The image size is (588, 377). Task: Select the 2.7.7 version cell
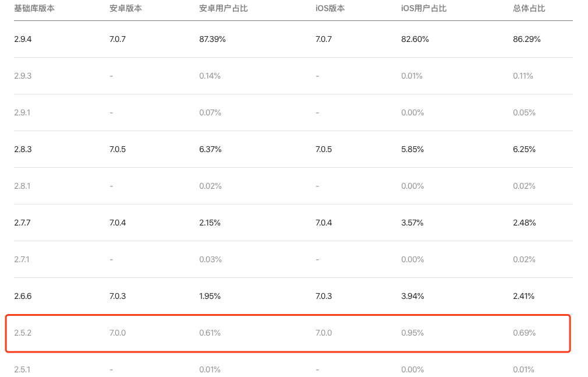(23, 223)
